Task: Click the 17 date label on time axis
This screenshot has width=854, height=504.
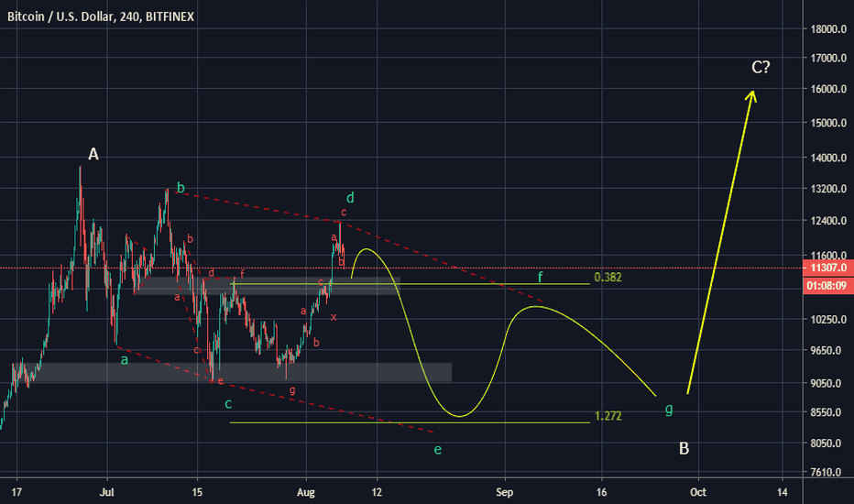Action: 16,492
